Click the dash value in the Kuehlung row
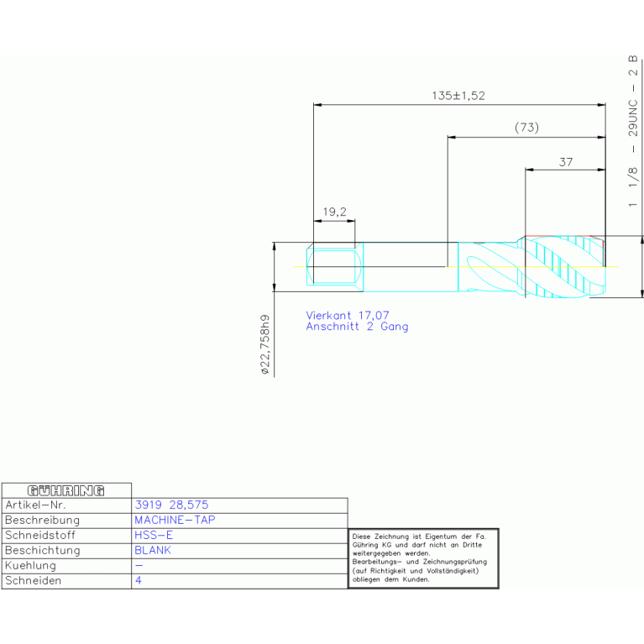644x644 pixels. point(139,566)
